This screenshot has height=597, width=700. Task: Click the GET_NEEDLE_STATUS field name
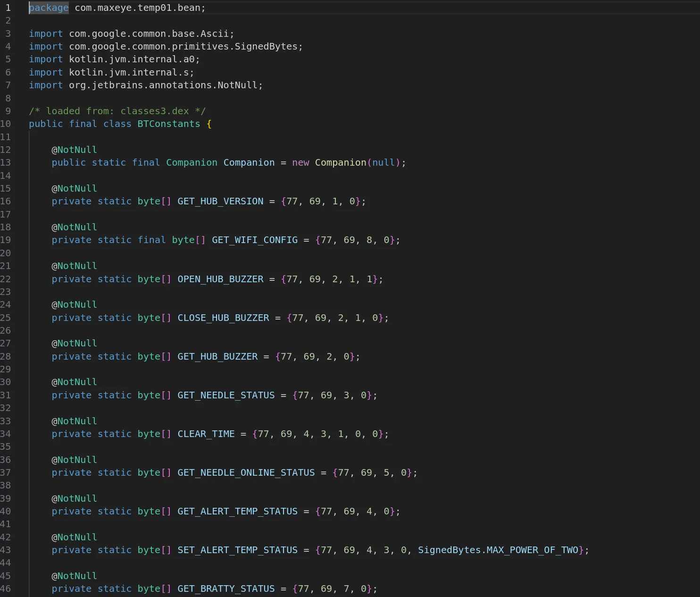(226, 395)
